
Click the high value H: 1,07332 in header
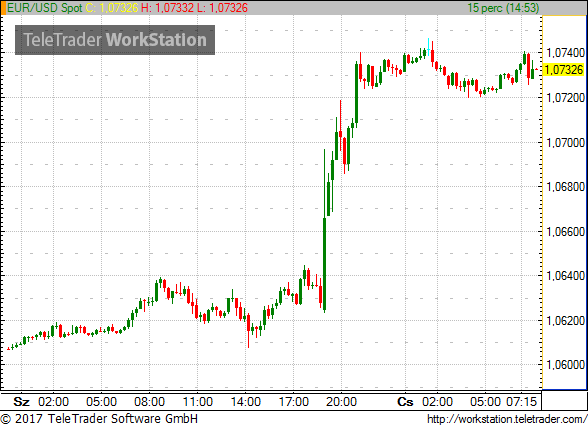[x=168, y=8]
